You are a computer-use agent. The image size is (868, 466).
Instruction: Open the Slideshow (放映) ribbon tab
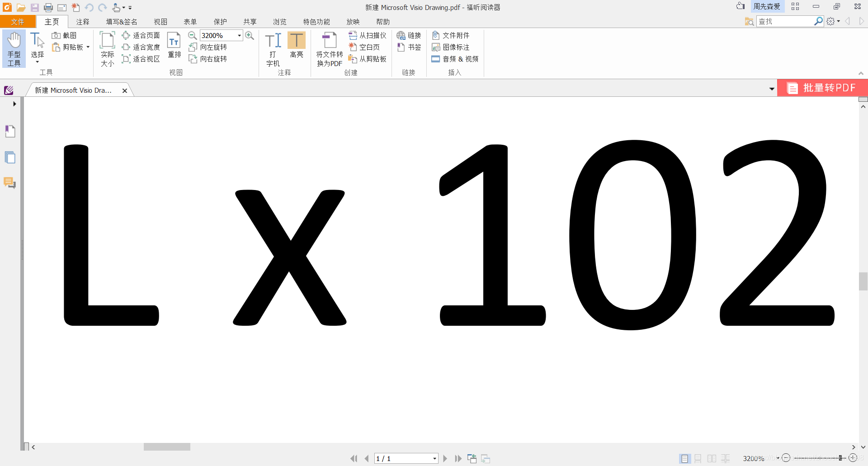[x=353, y=22]
